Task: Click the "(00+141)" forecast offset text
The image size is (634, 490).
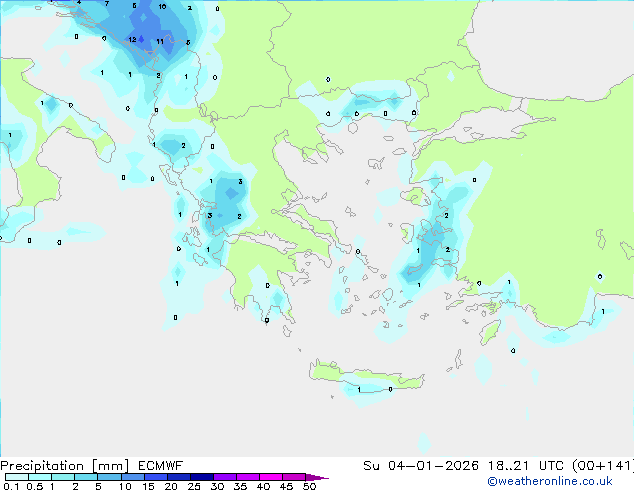Action: coord(603,466)
